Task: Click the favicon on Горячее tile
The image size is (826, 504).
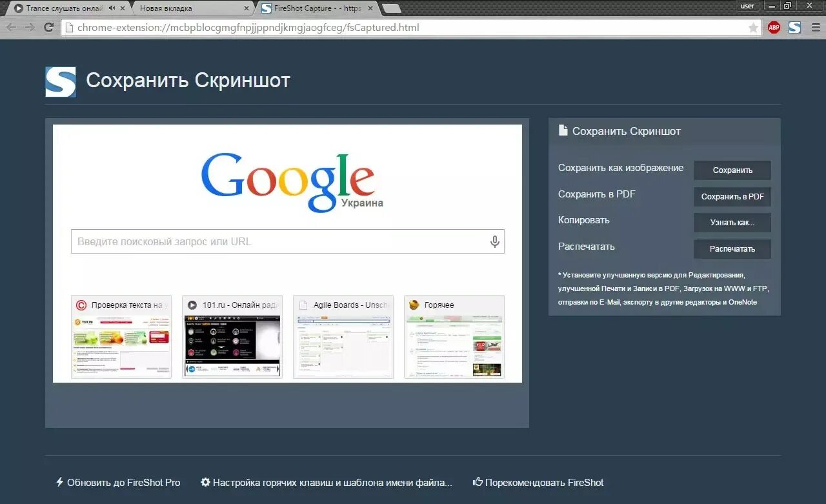Action: pos(414,305)
